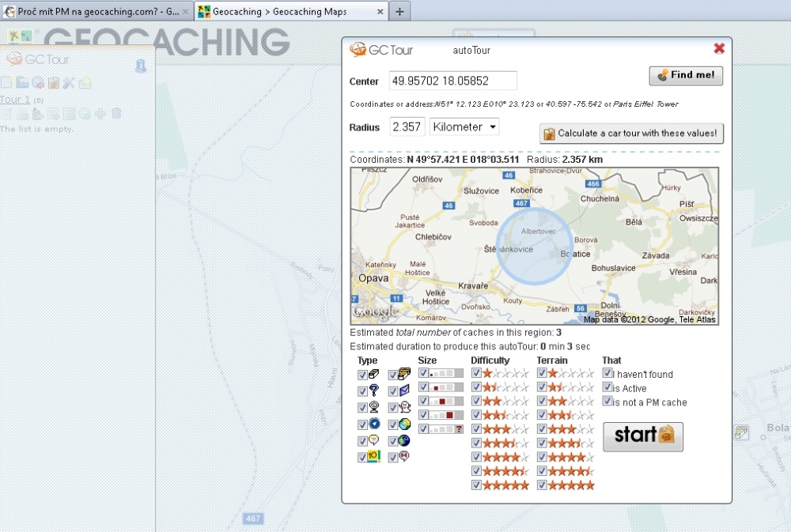This screenshot has height=532, width=791.
Task: Click the trash icon under Tour 1
Action: [x=116, y=113]
